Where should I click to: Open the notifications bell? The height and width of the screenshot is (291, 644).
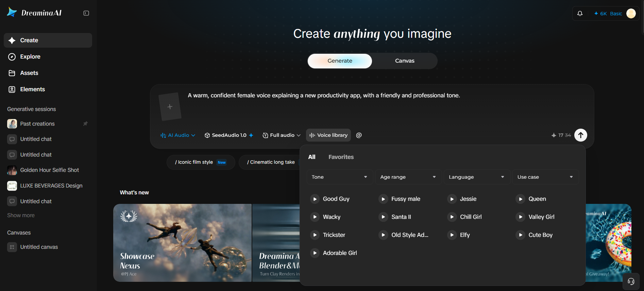(580, 14)
